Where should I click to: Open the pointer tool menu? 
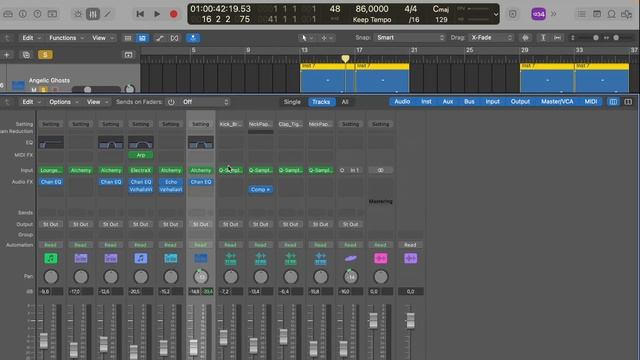[x=307, y=38]
